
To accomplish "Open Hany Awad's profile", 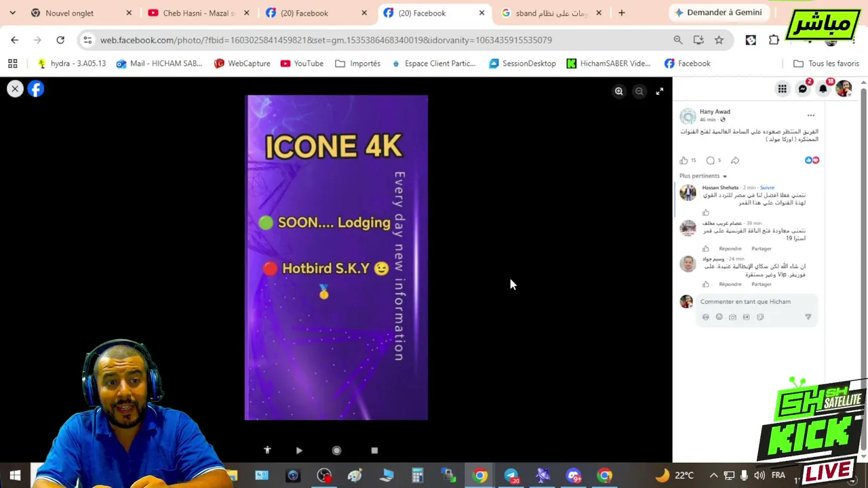I will [715, 112].
